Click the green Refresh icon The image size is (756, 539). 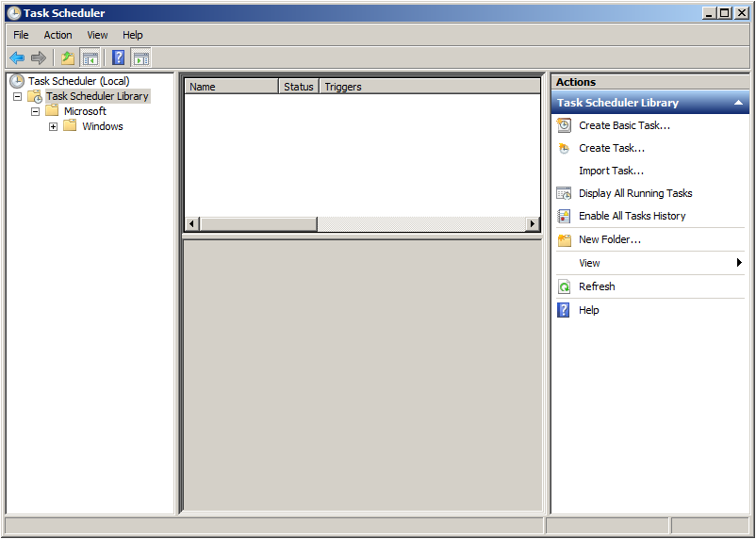pos(564,286)
